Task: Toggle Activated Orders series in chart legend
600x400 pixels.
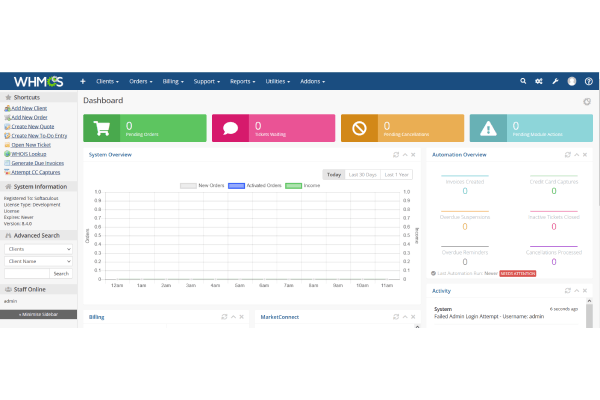Action: coord(254,185)
